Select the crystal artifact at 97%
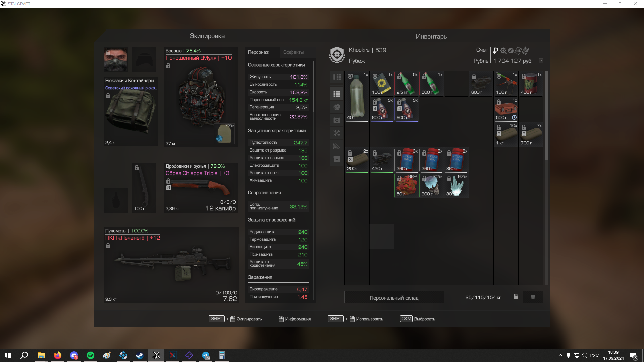The image size is (644, 362). pos(456,185)
